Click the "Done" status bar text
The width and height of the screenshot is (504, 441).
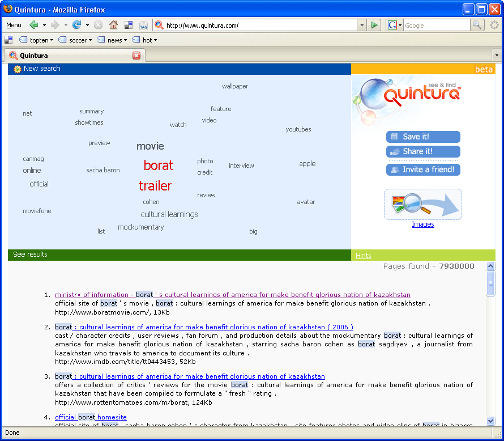(12, 432)
